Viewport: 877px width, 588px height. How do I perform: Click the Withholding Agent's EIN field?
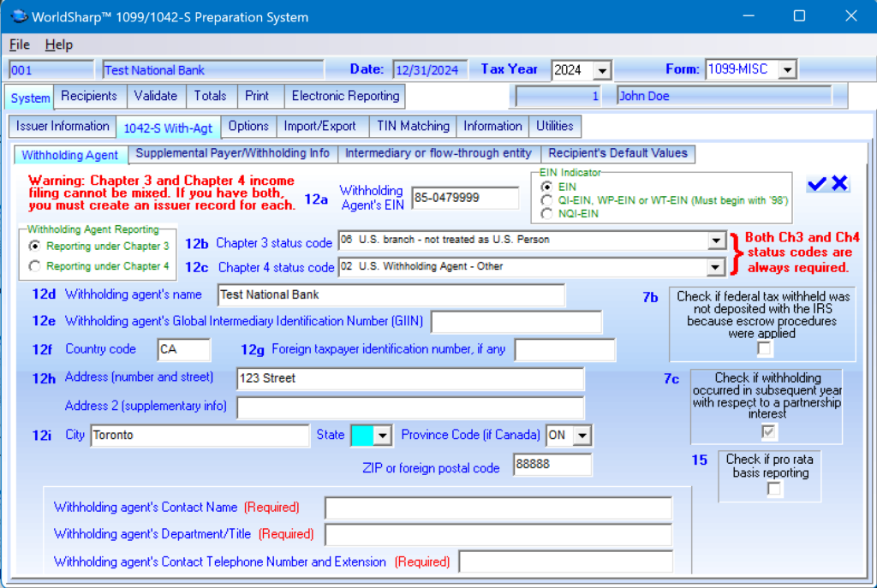465,198
